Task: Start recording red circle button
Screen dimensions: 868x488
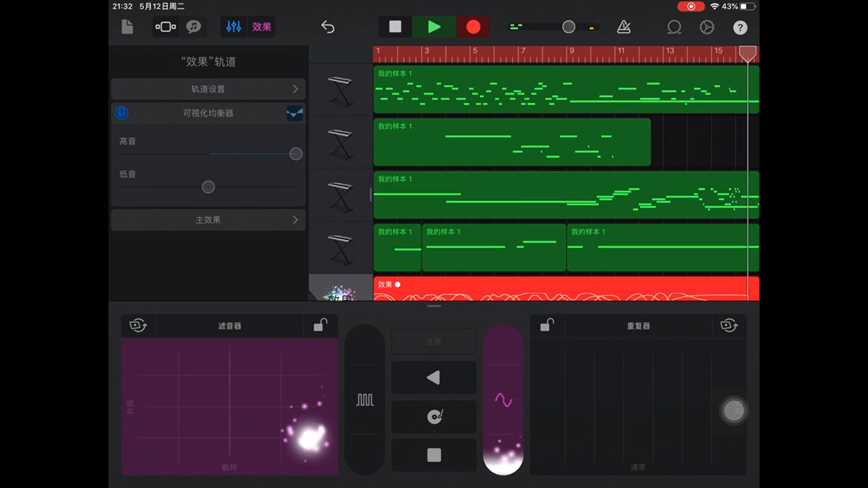Action: point(473,27)
